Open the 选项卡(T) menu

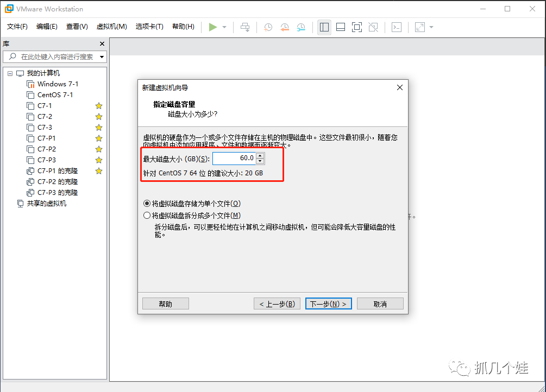(x=149, y=27)
